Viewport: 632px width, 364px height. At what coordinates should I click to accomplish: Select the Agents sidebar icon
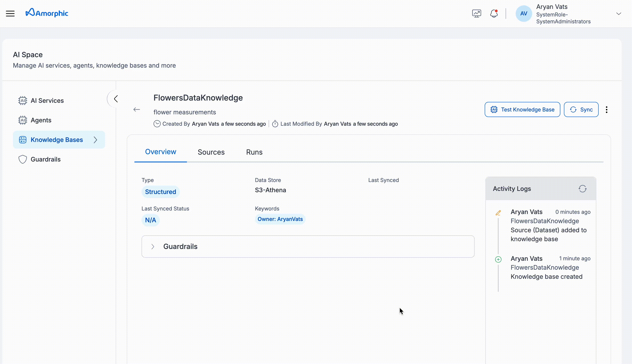22,120
